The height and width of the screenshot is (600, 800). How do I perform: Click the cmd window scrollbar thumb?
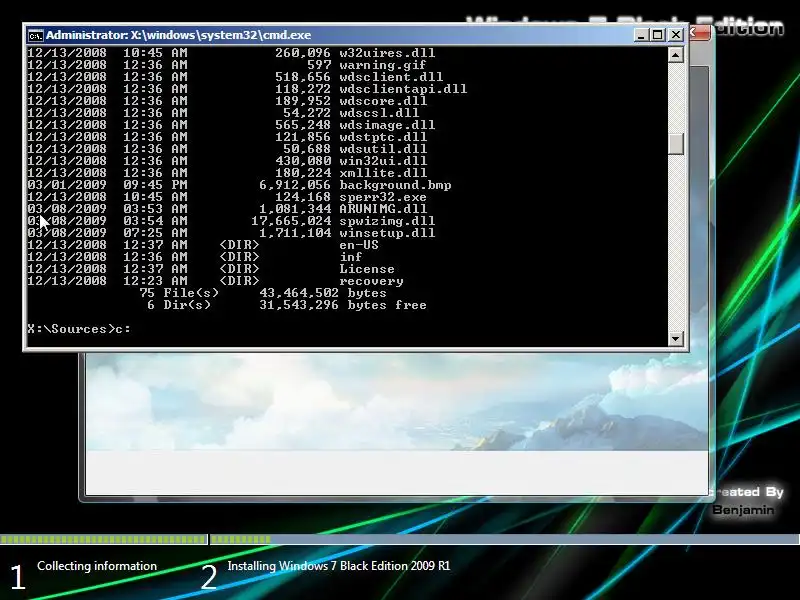pos(676,143)
